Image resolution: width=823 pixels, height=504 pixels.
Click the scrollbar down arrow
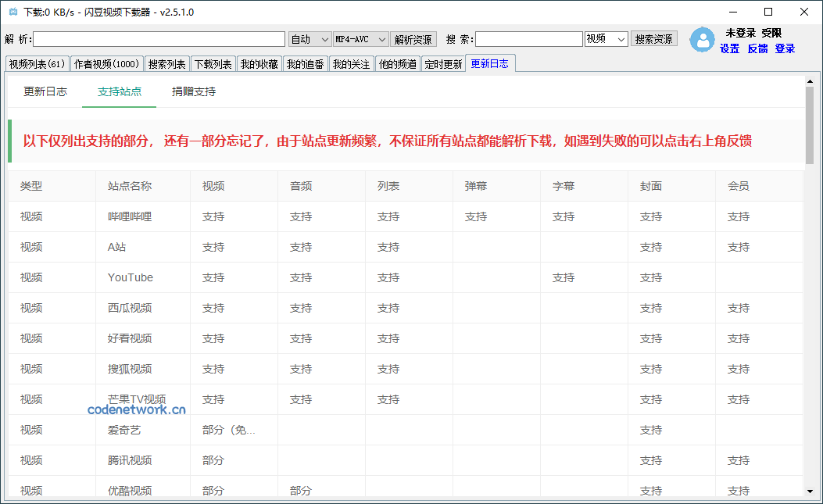[810, 491]
